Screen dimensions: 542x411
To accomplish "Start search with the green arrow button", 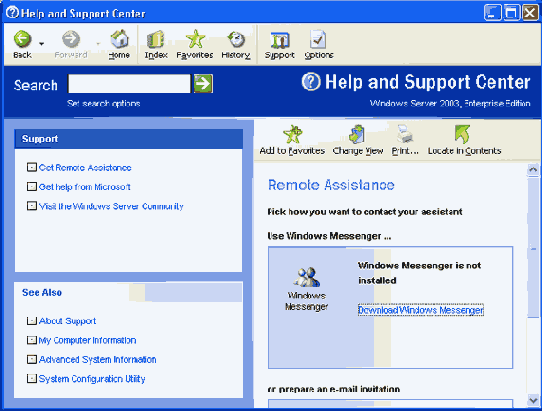I will (x=203, y=84).
